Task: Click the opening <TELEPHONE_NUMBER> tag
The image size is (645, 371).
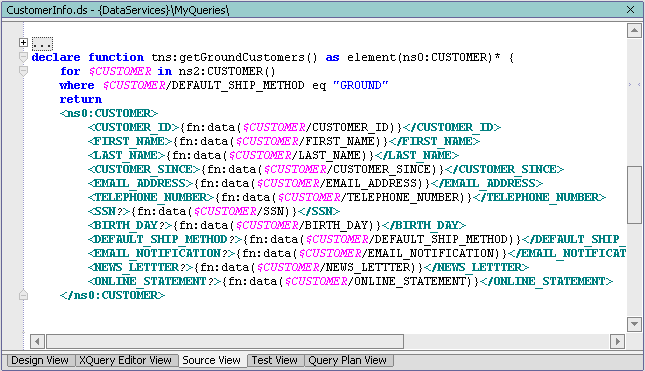Action: pos(151,197)
